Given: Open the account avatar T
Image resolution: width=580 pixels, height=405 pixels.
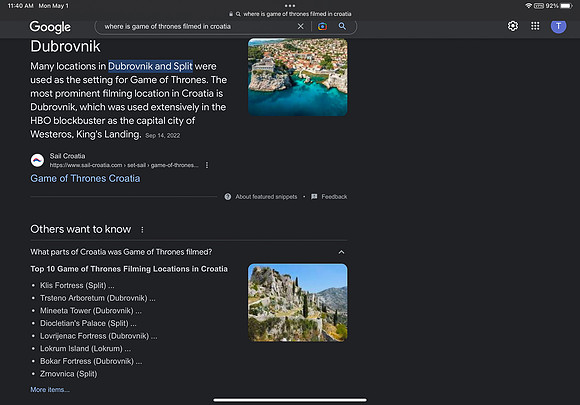Looking at the screenshot, I should 558,26.
